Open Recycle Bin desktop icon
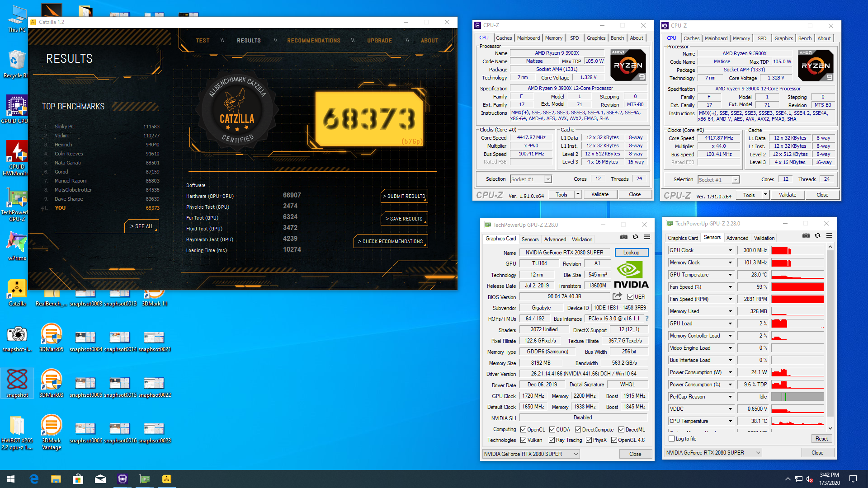Screen dimensions: 868x488 [x=17, y=64]
